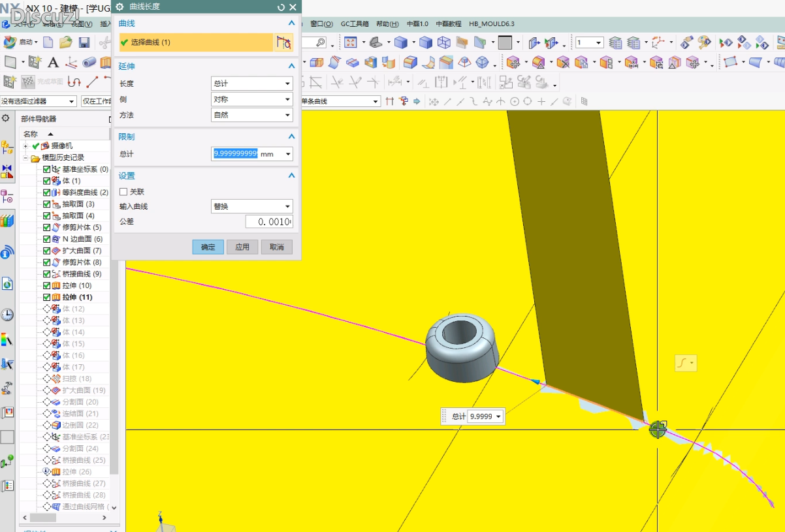Open the 中磊1.0 menu

pyautogui.click(x=417, y=23)
